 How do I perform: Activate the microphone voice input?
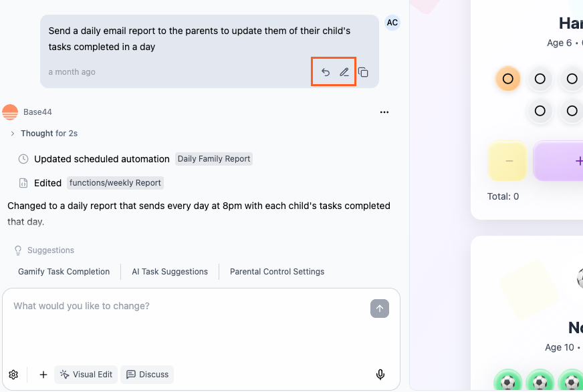380,375
